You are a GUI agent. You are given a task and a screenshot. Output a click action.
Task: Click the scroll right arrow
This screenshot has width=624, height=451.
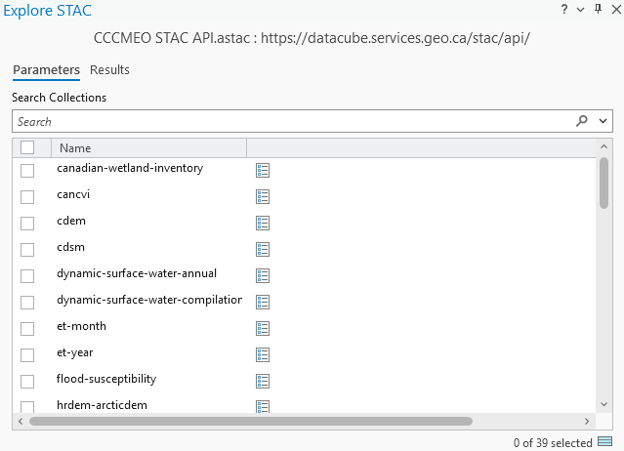coord(587,421)
